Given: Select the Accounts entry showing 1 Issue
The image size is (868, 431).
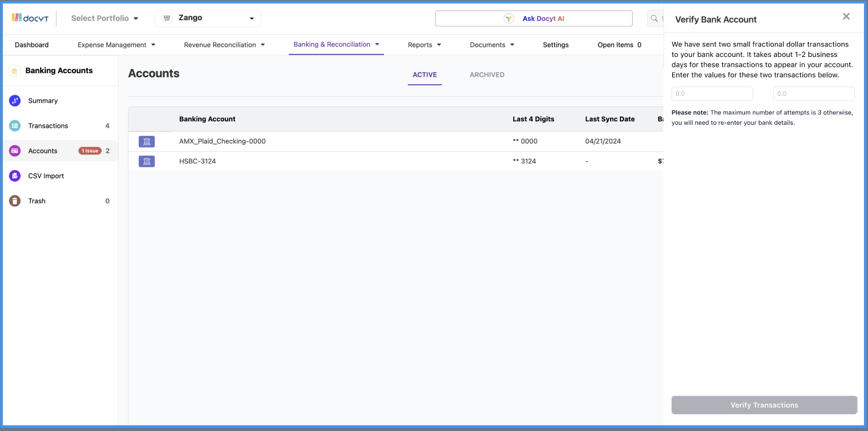Looking at the screenshot, I should click(x=42, y=150).
